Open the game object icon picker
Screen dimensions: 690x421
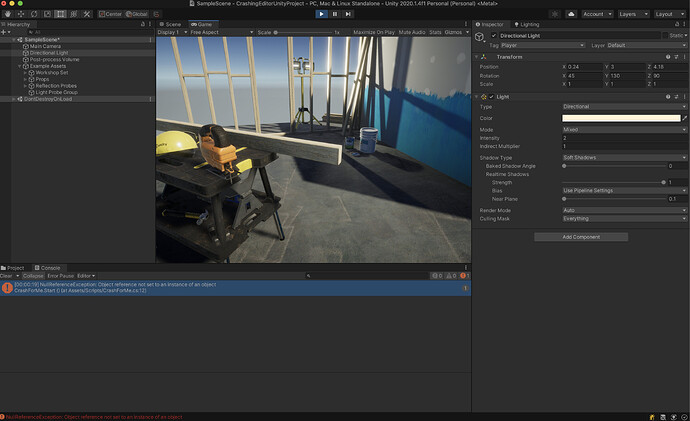click(x=480, y=37)
